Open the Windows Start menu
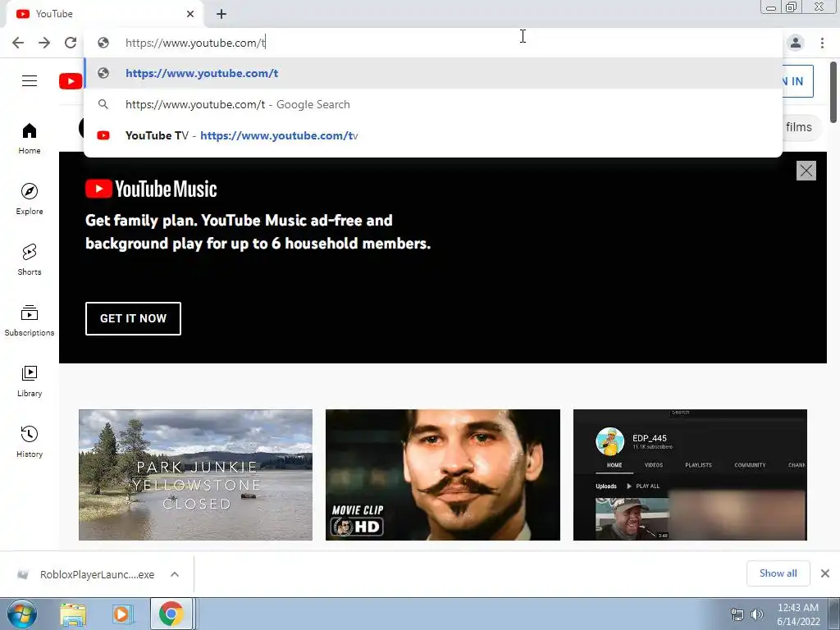 tap(22, 614)
